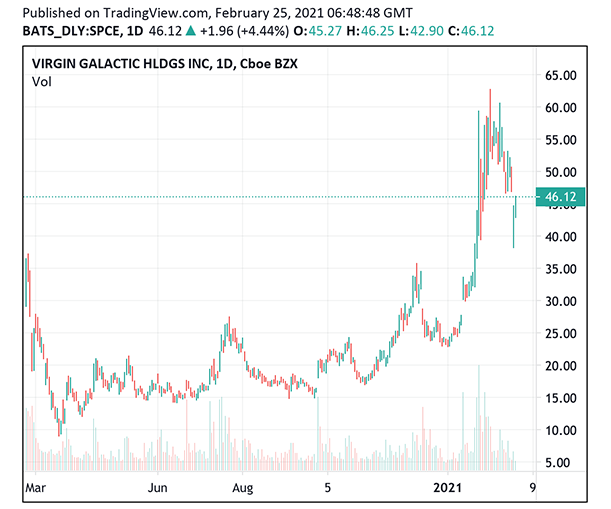Click the 40.00 price axis label
611x509 pixels.
[x=561, y=237]
